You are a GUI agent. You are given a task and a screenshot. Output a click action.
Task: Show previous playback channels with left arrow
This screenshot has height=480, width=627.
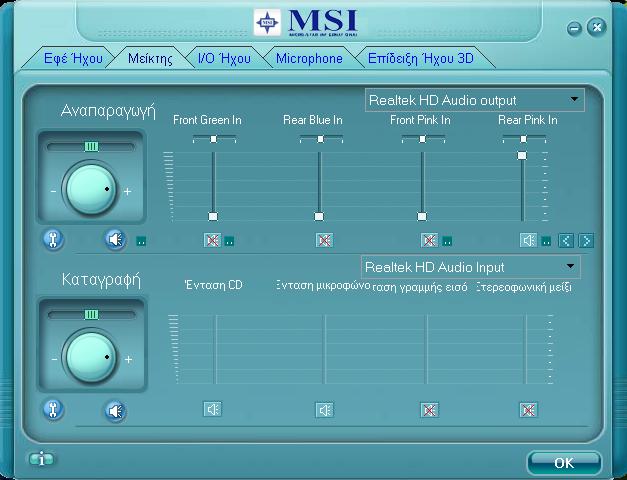pos(566,241)
